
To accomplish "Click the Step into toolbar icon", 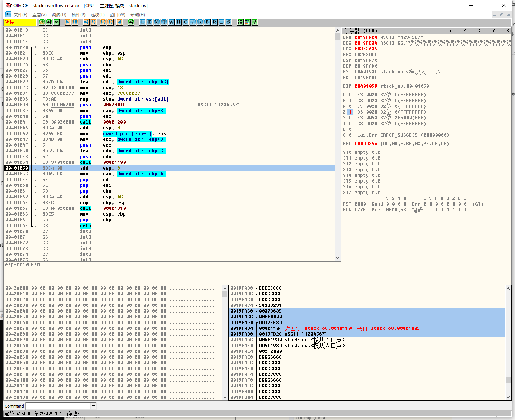I will click(86, 22).
